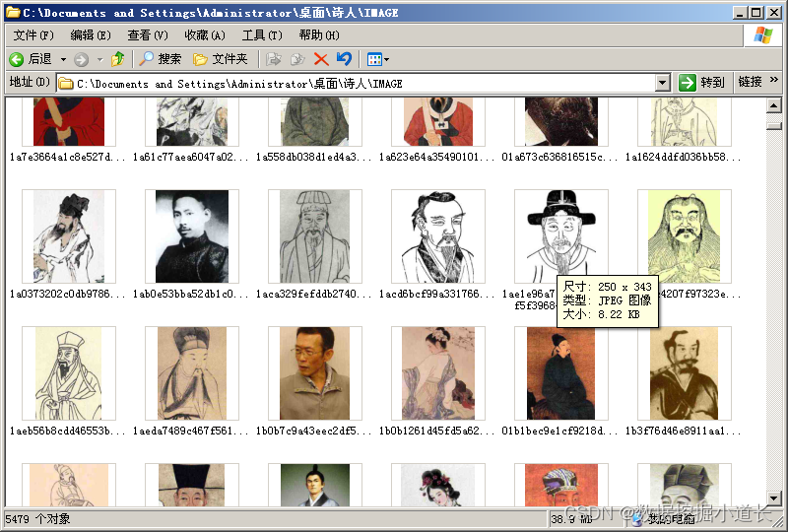
Task: Select photo thumbnail 1b0b7c9a43eec2df5
Action: (315, 373)
